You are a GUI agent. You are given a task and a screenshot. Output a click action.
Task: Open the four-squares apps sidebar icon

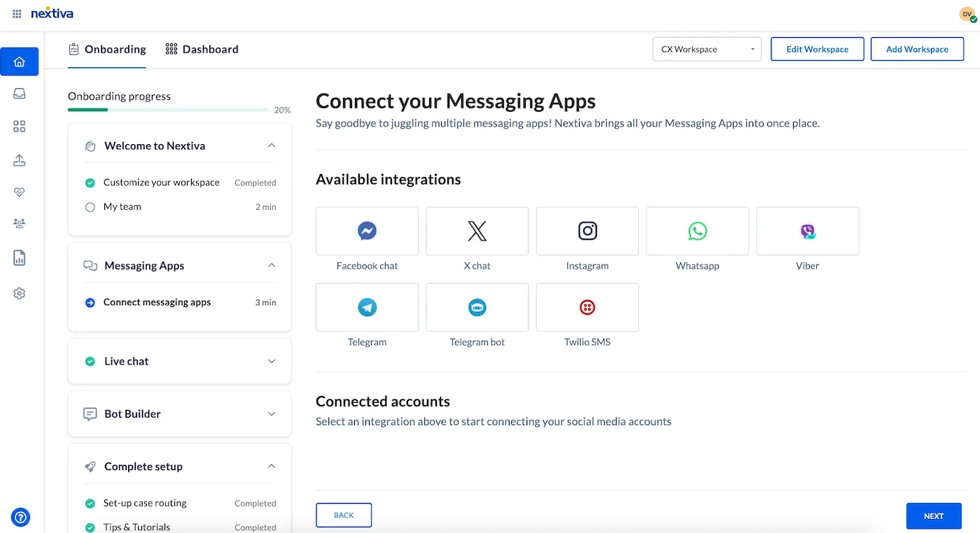click(20, 127)
